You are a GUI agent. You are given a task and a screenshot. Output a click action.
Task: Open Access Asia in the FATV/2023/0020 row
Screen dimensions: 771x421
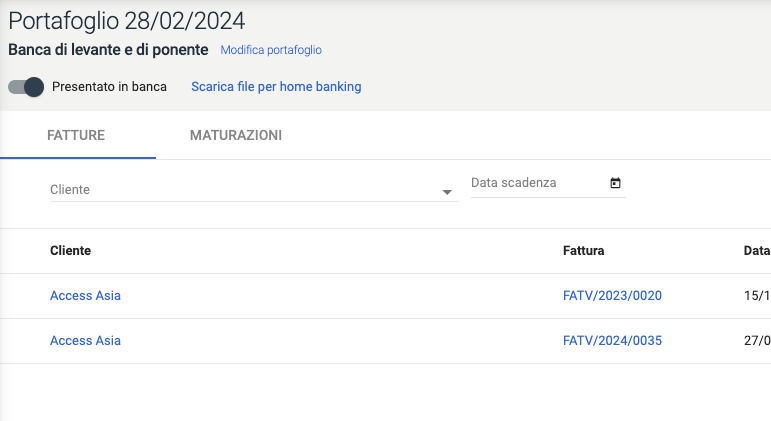tap(85, 296)
